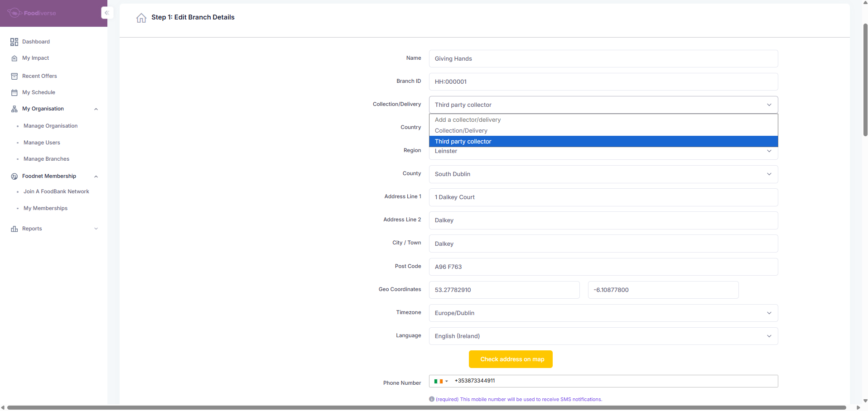The height and width of the screenshot is (411, 868).
Task: Expand the Reports sidebar section
Action: pyautogui.click(x=96, y=229)
